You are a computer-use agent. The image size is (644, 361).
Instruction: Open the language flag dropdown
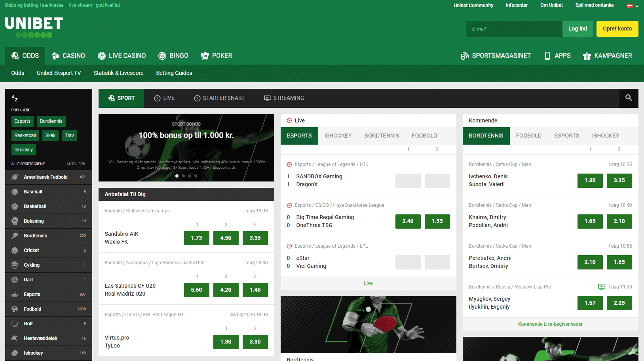(x=633, y=6)
